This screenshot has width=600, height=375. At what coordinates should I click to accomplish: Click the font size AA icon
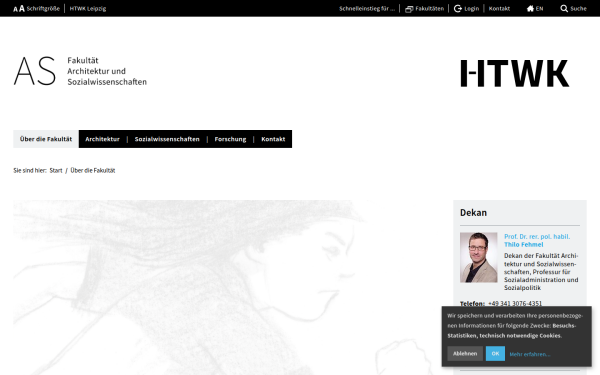pyautogui.click(x=19, y=8)
